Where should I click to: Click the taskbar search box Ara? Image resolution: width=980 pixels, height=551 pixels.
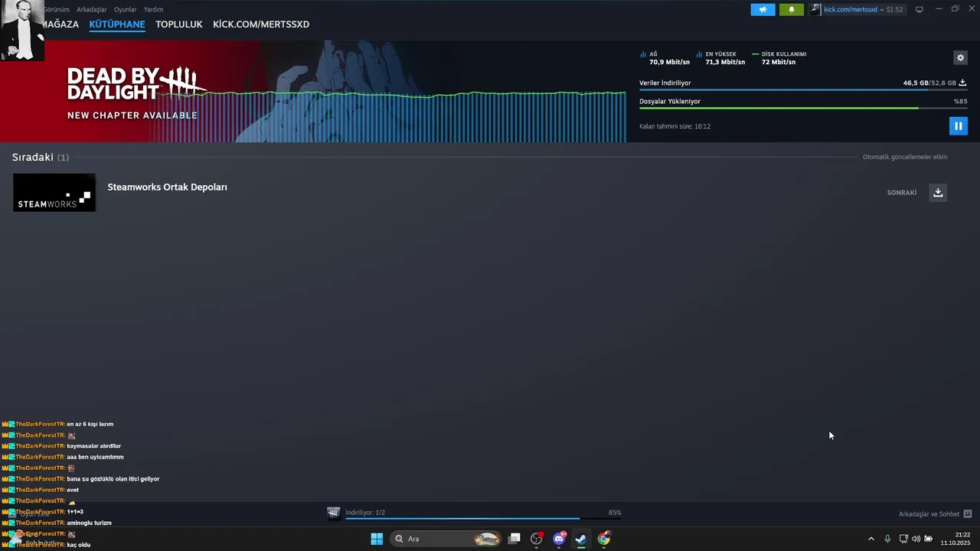tap(446, 539)
